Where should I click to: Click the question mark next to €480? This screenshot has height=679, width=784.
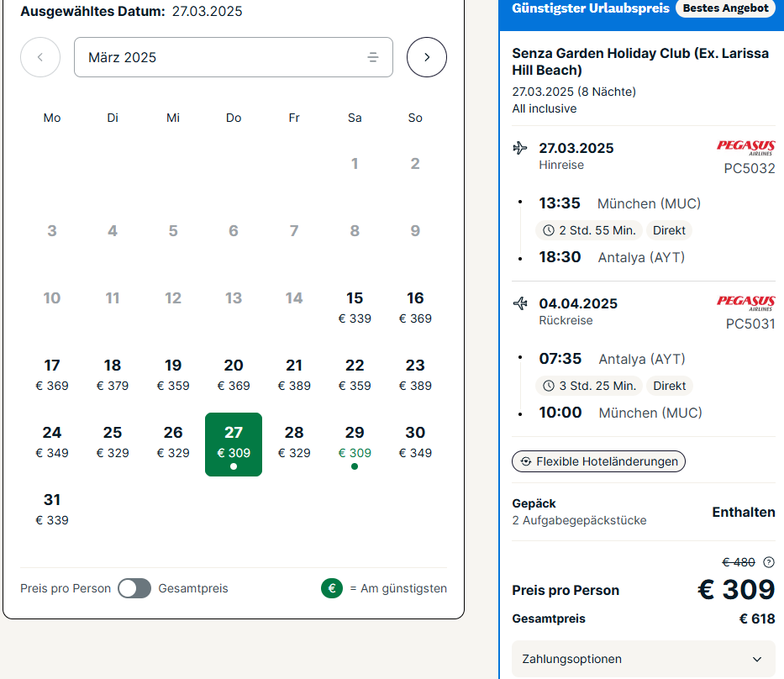pyautogui.click(x=769, y=562)
